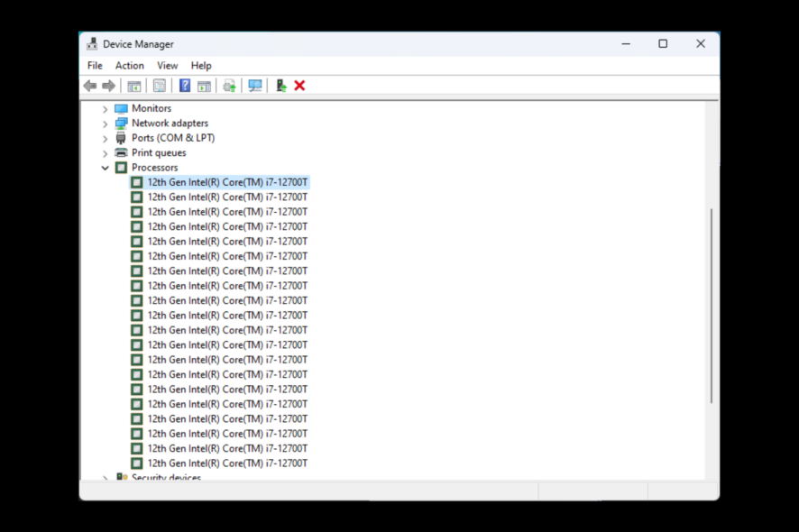The height and width of the screenshot is (532, 799).
Task: Open device Properties from the toolbar icon
Action: pos(160,86)
